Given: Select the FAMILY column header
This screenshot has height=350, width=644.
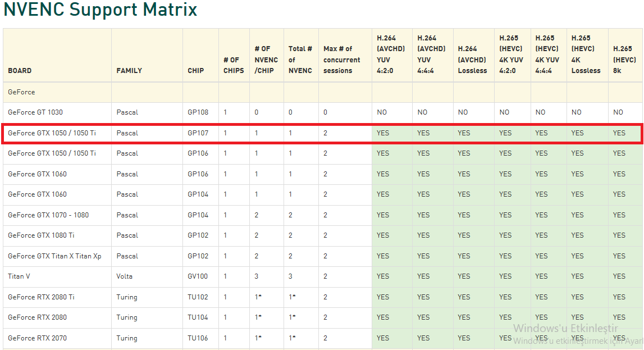Looking at the screenshot, I should [129, 71].
